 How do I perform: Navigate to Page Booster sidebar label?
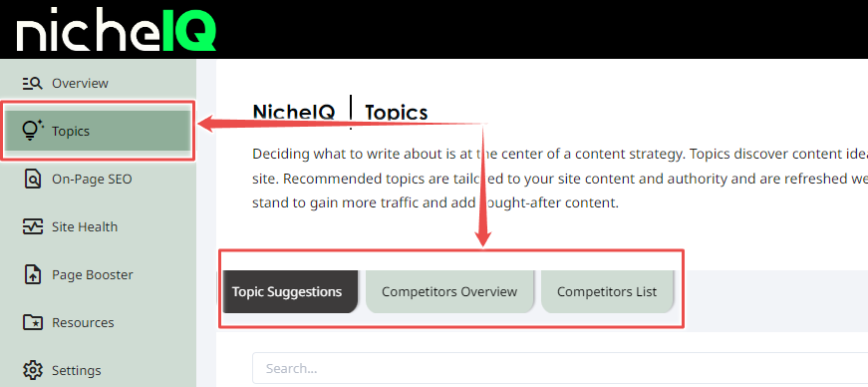tap(93, 274)
